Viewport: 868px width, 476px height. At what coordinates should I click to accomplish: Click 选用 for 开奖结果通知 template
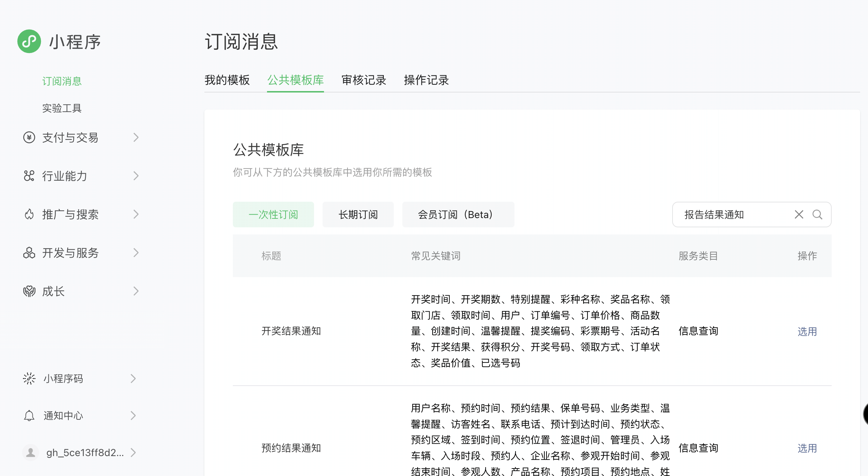(x=807, y=332)
